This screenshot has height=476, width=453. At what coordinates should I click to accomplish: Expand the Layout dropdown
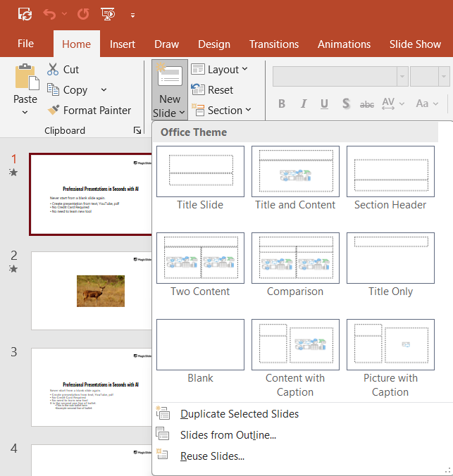click(x=219, y=69)
